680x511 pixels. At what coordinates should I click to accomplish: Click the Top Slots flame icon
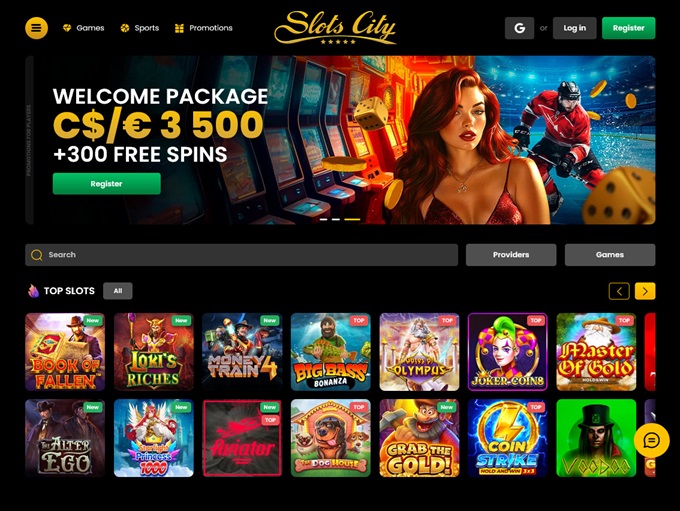click(x=33, y=291)
